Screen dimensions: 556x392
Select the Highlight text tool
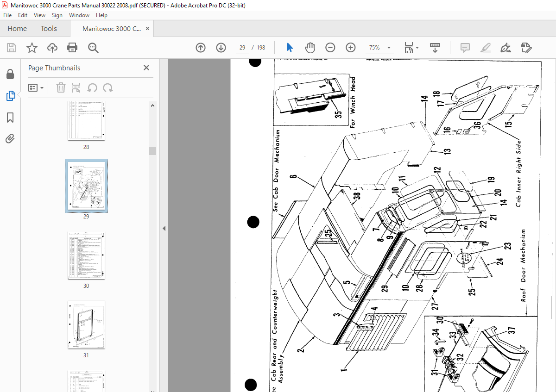point(485,48)
